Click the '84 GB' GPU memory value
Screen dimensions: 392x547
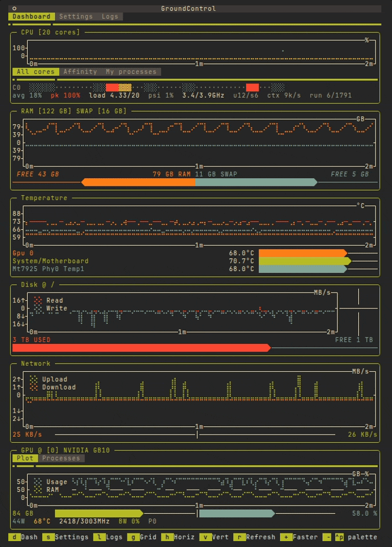[x=23, y=513]
